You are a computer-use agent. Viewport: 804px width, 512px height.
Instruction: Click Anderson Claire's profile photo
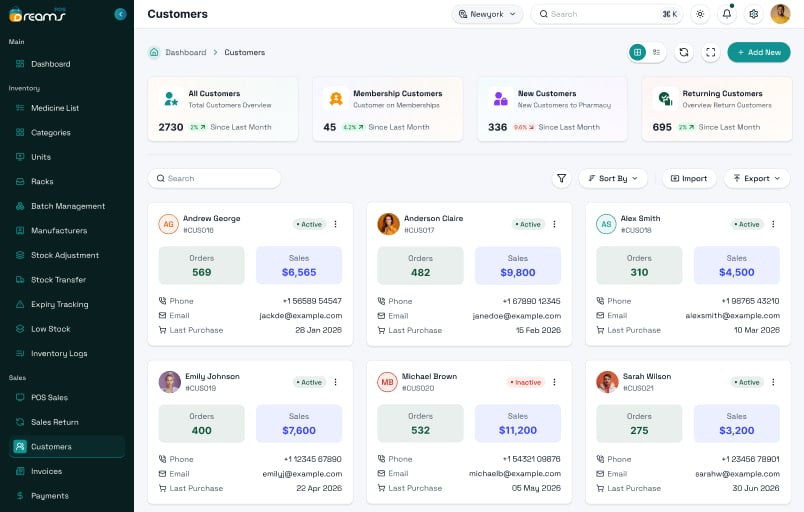[x=388, y=224]
